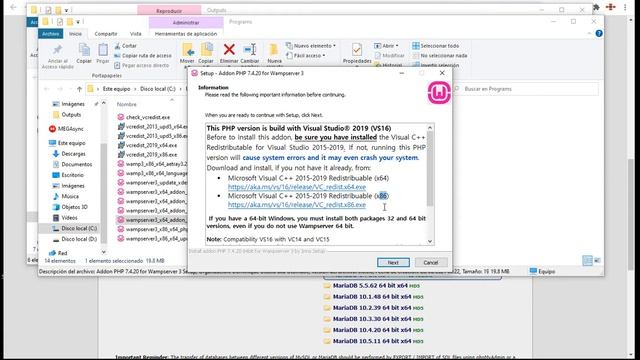The height and width of the screenshot is (360, 640).
Task: Open MariaDB 10.4.20 64 bit x64 link
Action: [372, 330]
